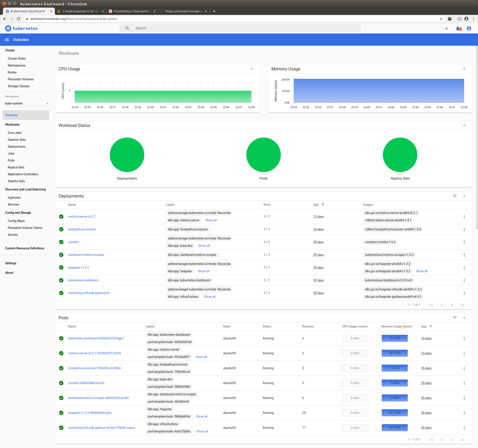This screenshot has width=478, height=448.
Task: Collapse the Memory Usage card
Action: tap(464, 69)
